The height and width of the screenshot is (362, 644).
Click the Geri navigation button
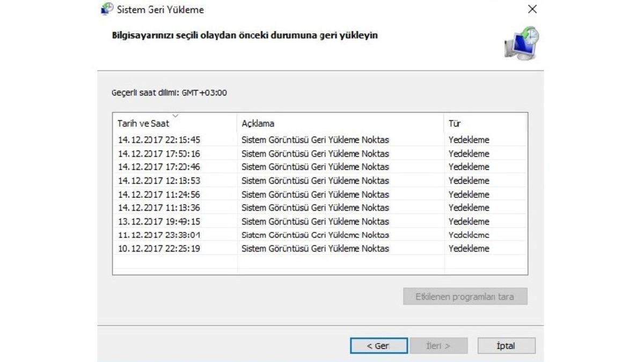click(378, 345)
